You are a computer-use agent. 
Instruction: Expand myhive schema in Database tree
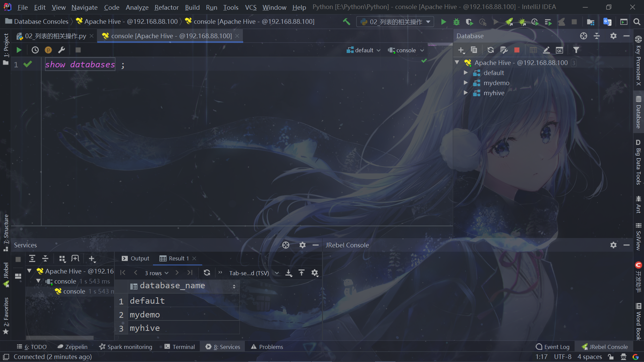click(466, 93)
